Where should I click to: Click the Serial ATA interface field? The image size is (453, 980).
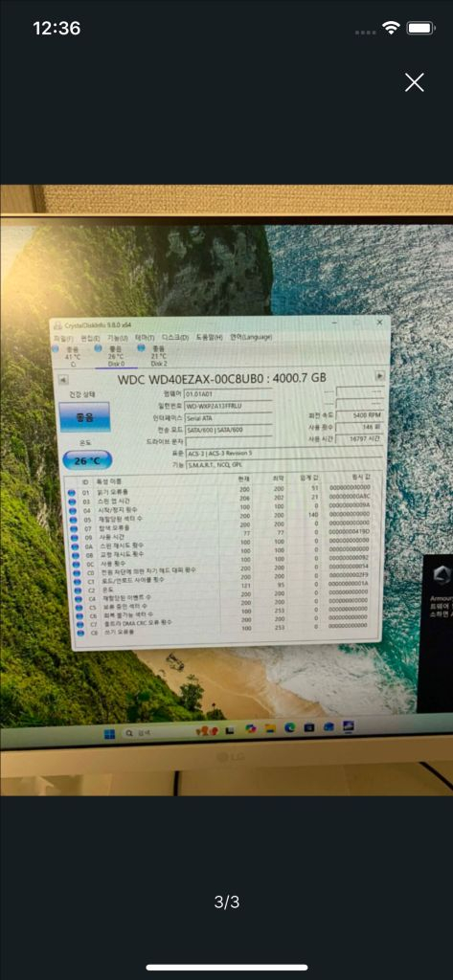(x=228, y=418)
